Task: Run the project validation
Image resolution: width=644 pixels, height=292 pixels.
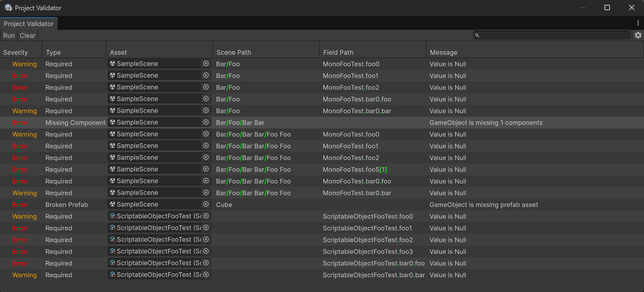Action: tap(9, 36)
